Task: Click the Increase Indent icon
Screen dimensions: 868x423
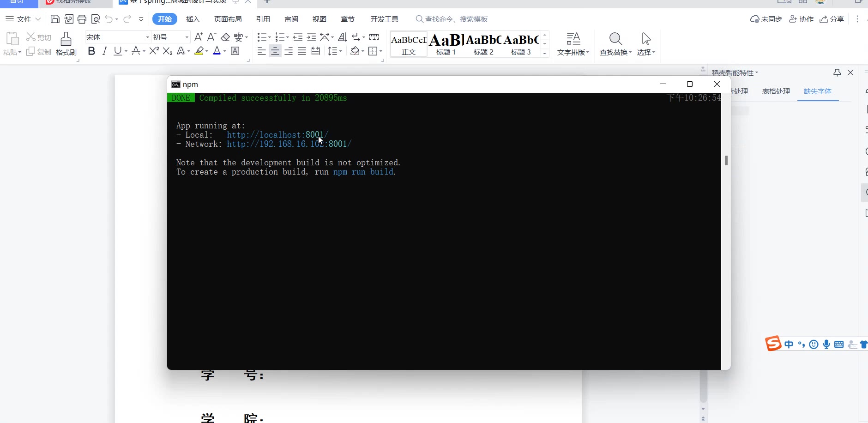Action: (312, 37)
